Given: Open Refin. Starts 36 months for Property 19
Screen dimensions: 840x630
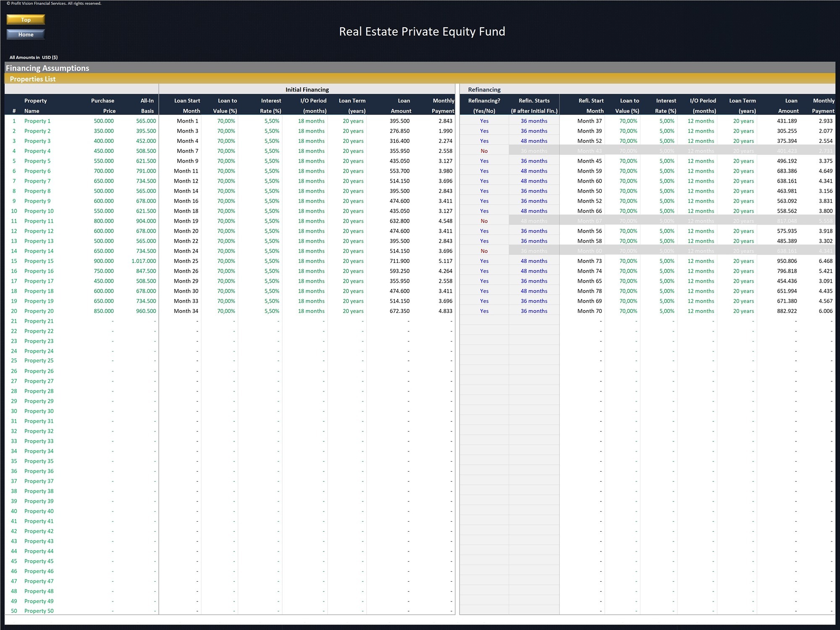Looking at the screenshot, I should pyautogui.click(x=534, y=301).
